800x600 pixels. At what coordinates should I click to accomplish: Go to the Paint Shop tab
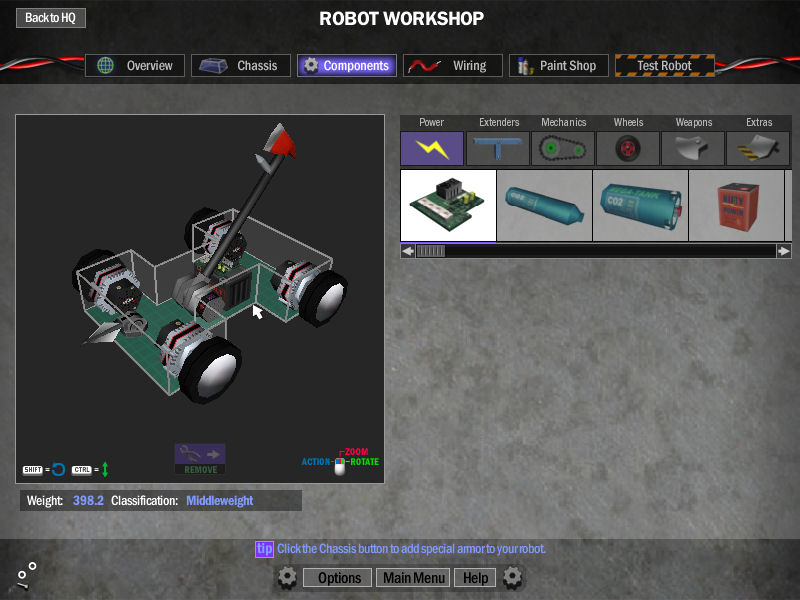pos(559,65)
